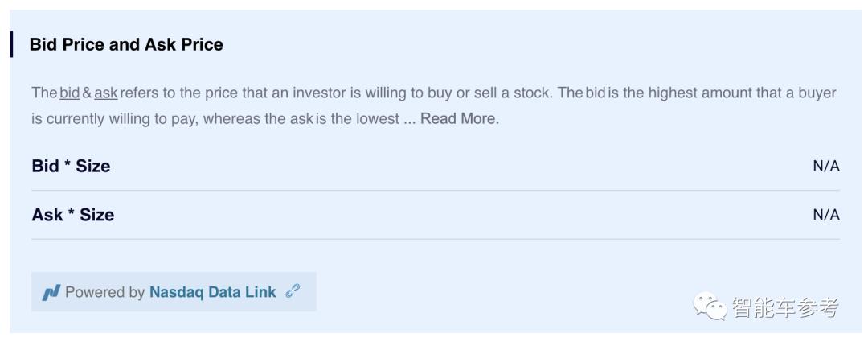Click the Nasdaq logo icon
Viewport: 868px width, 346px height.
[50, 292]
